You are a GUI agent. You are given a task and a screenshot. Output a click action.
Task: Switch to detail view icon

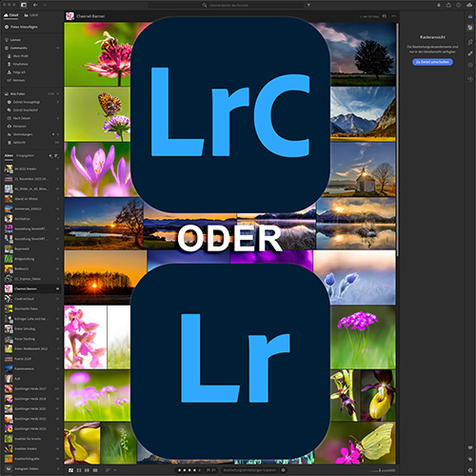[x=95, y=470]
